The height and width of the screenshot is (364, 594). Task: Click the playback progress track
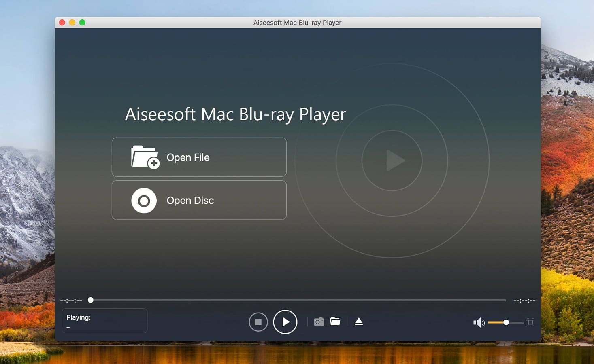click(298, 300)
